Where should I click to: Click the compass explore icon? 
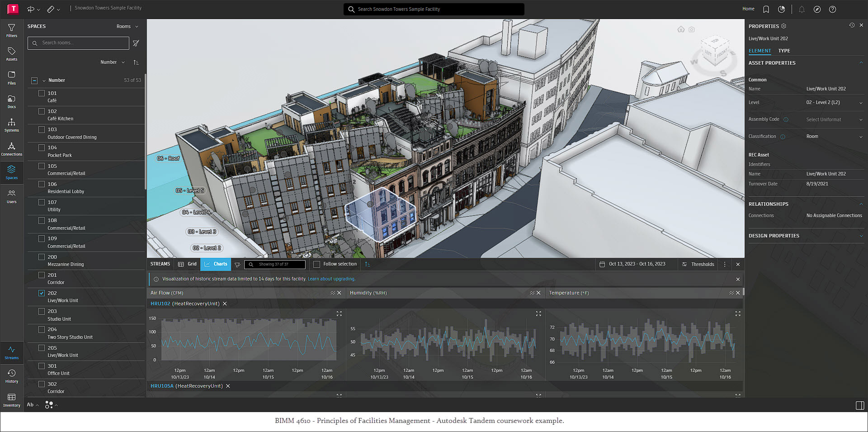(x=817, y=9)
